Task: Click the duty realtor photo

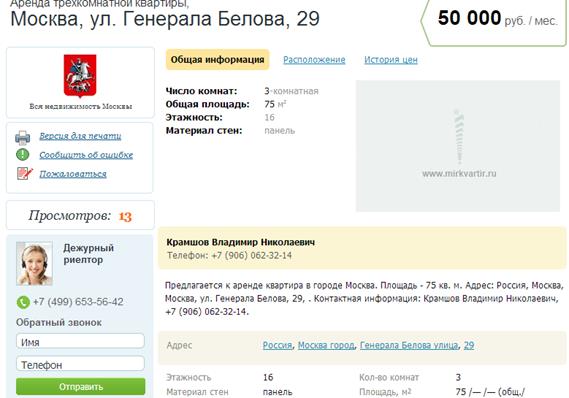Action: (x=34, y=263)
